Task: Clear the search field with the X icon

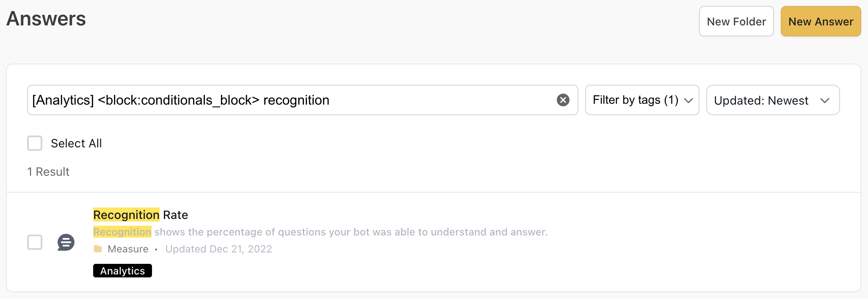Action: click(x=563, y=100)
